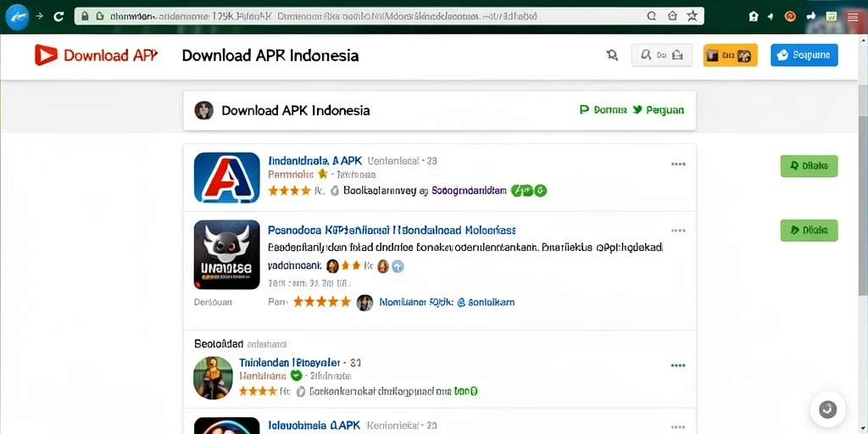This screenshot has width=868, height=434.
Task: Click the five-star rating in Posnodoca row
Action: pyautogui.click(x=321, y=302)
